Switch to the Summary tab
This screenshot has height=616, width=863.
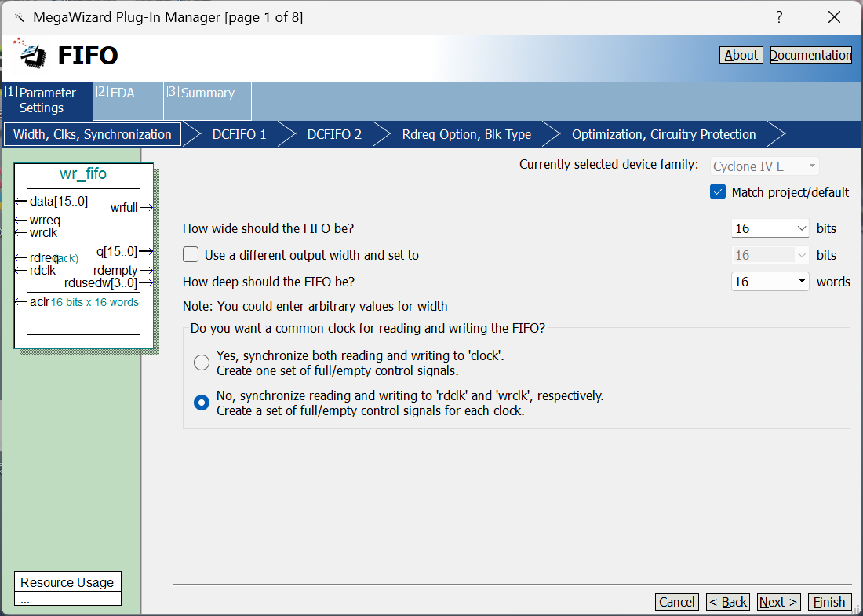(207, 100)
